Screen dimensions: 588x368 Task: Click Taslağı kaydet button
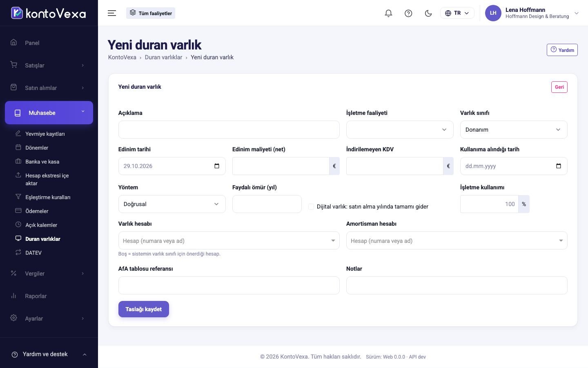144,309
